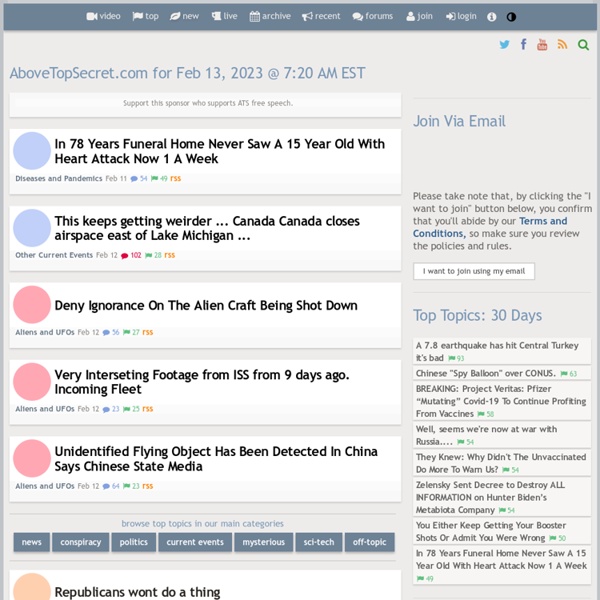This screenshot has height=600, width=600.
Task: Open the Deny Ignorance Alien Craft headline
Action: point(206,305)
